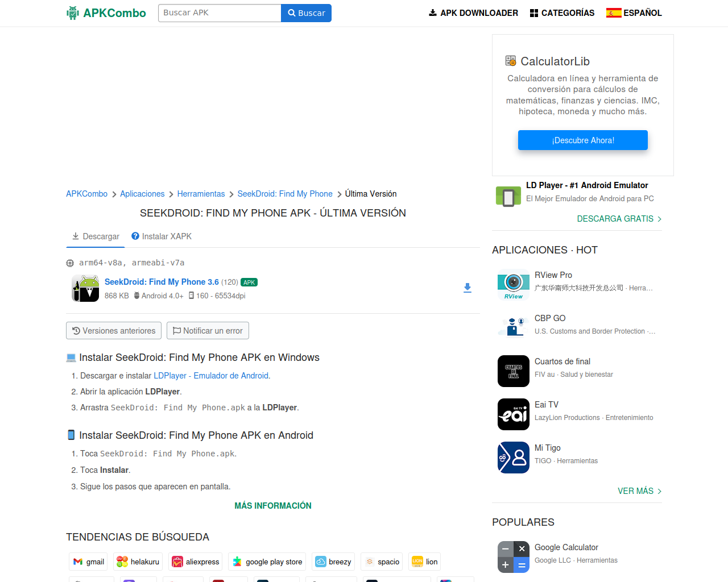Click the APKCombo android robot logo icon
The image size is (728, 582).
72,13
